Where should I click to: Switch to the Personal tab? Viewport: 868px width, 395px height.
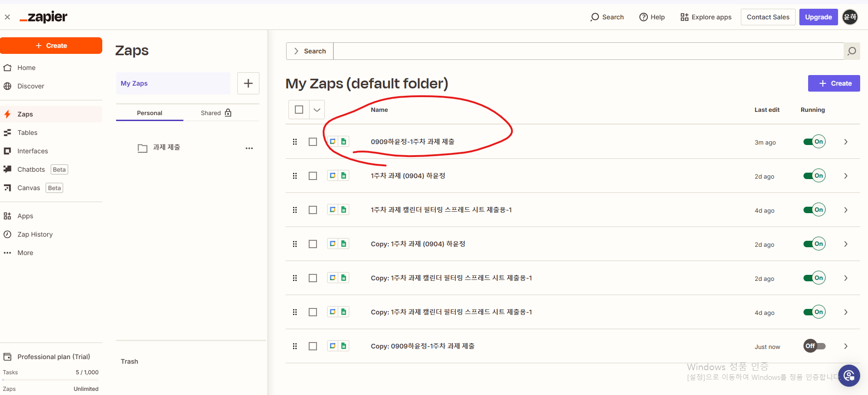[x=150, y=113]
